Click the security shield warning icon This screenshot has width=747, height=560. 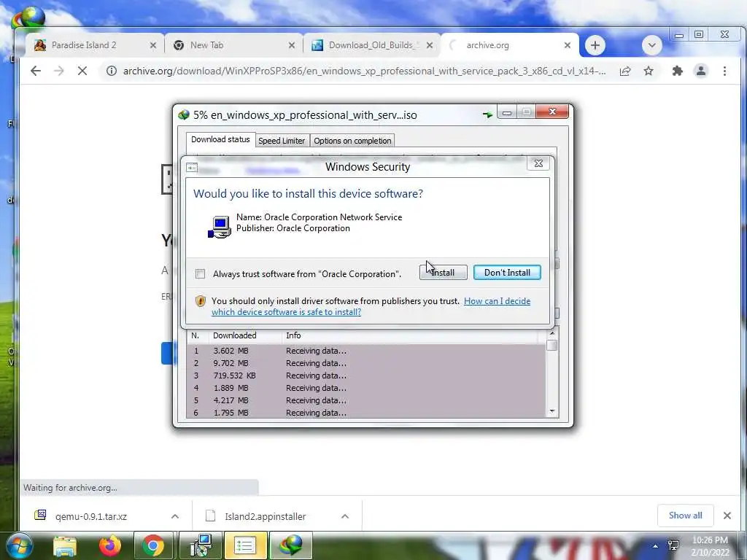click(x=201, y=301)
